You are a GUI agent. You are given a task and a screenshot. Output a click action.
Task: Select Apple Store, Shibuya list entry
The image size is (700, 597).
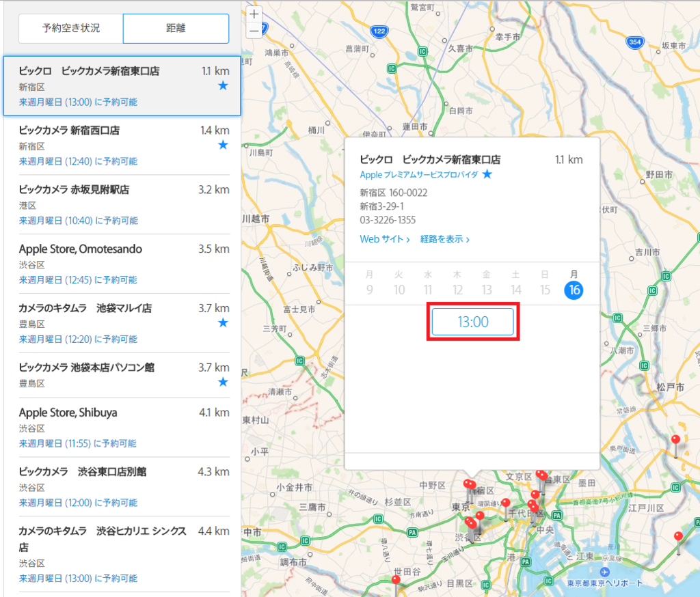pos(124,428)
